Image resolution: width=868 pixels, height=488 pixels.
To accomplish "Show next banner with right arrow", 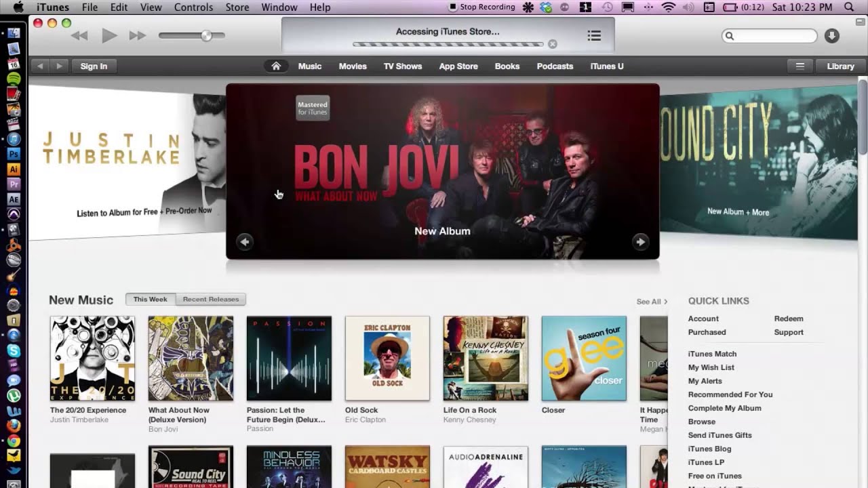I will click(x=640, y=241).
